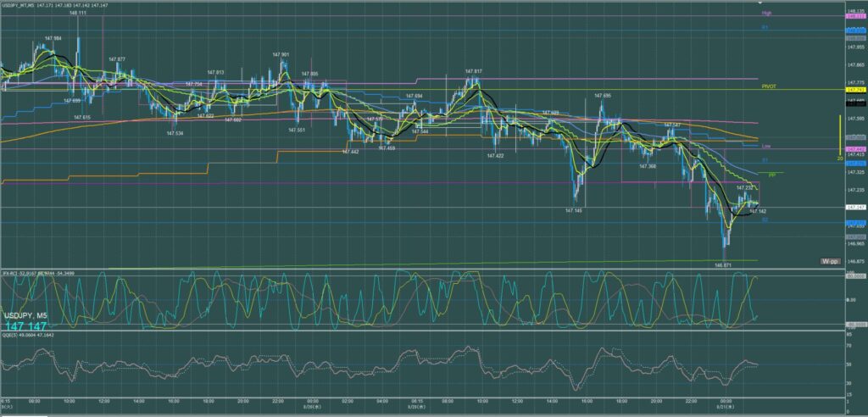The width and height of the screenshot is (868, 417).
Task: Select the 147.817 peak price label
Action: [x=474, y=71]
